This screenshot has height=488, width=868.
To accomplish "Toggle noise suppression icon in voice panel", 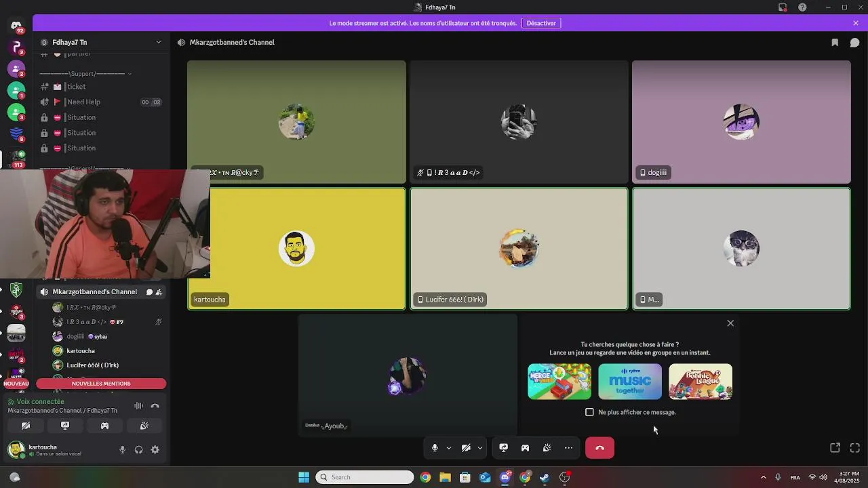I will (x=138, y=406).
